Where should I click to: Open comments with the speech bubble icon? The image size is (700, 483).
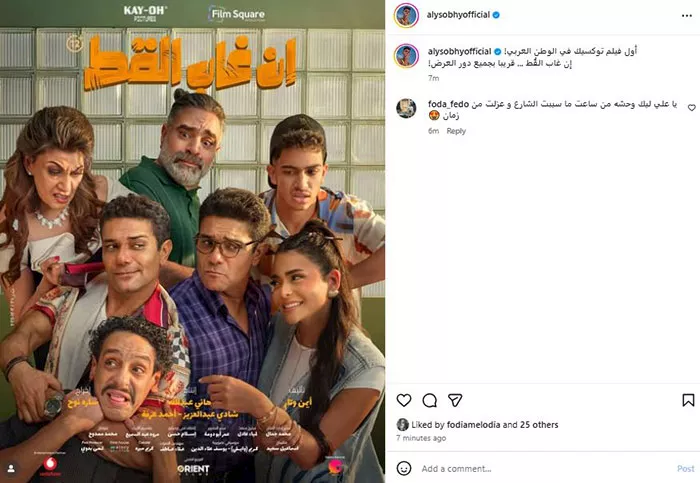(429, 400)
